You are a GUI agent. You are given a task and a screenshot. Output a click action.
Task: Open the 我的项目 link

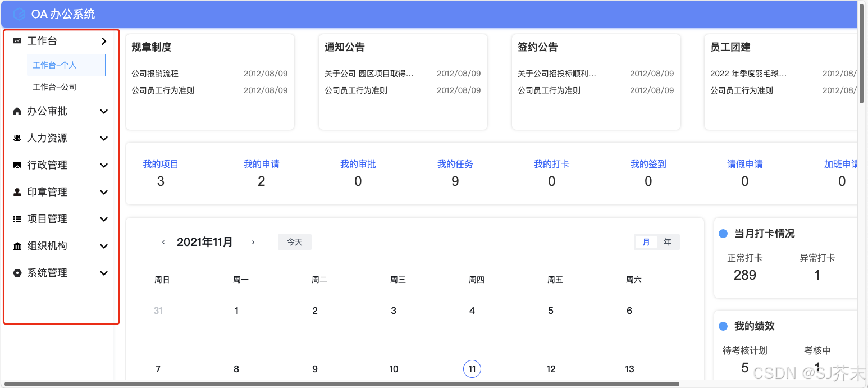pyautogui.click(x=161, y=164)
